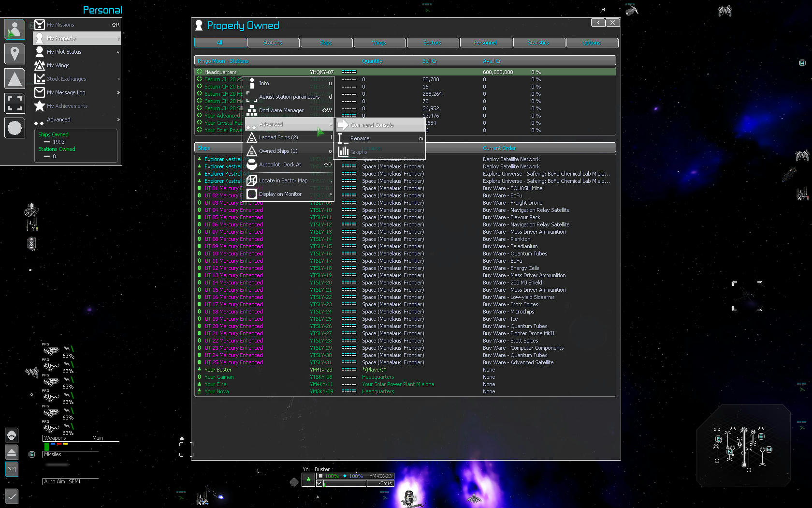Expand Stock Exchanges submenu arrow
This screenshot has height=508, width=812.
pos(118,79)
